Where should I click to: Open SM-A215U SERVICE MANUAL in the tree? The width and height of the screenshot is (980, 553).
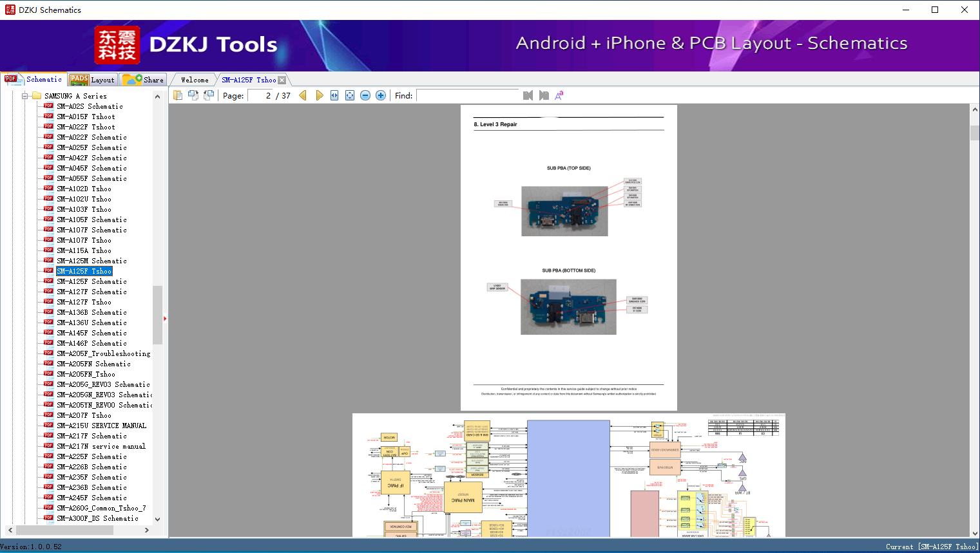coord(101,426)
